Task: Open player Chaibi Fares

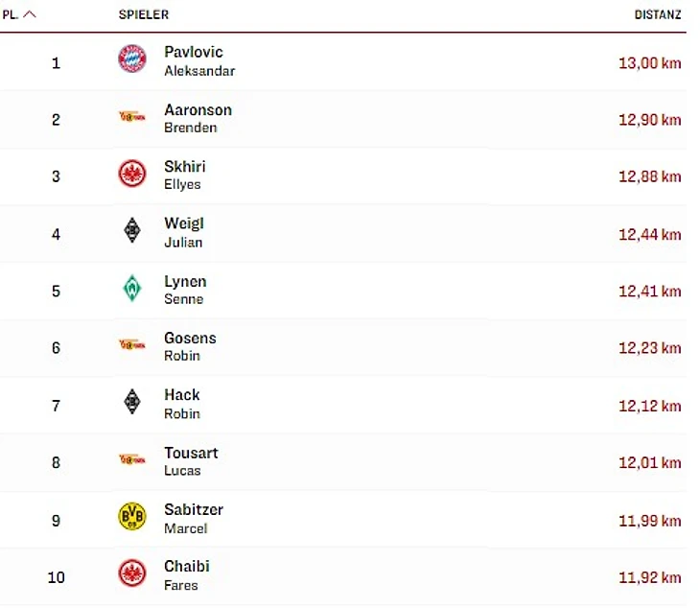Action: (186, 574)
